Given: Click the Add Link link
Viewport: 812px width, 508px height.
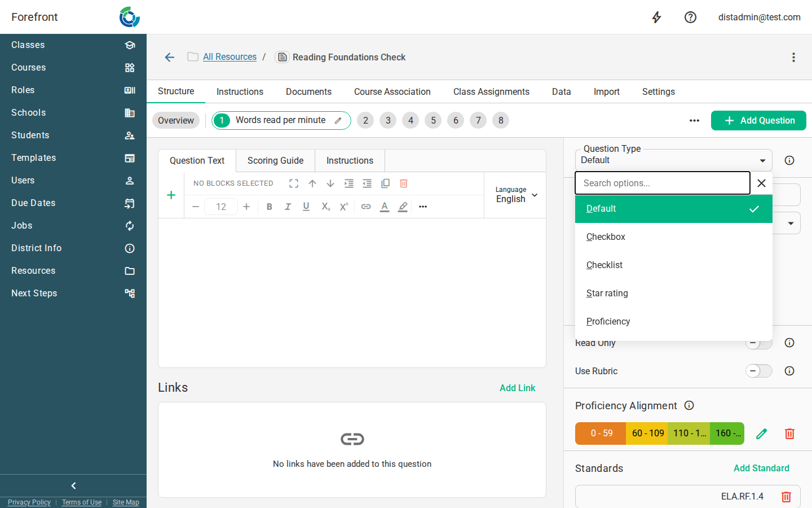Looking at the screenshot, I should coord(517,388).
